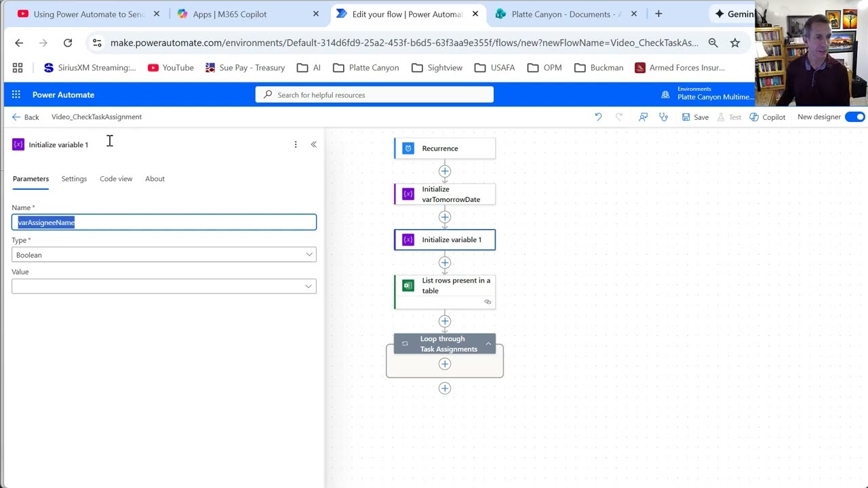Open the Sightview bookmarks folder
The height and width of the screenshot is (488, 868).
point(437,68)
